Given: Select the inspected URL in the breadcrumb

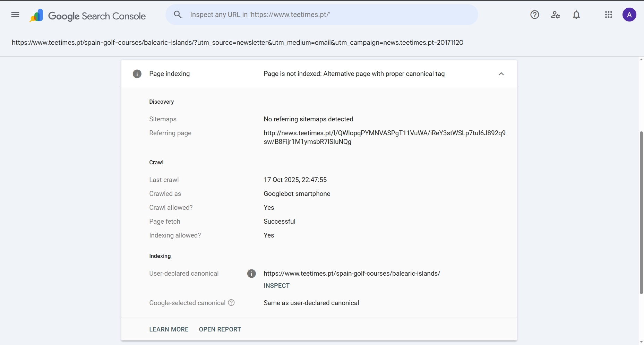Looking at the screenshot, I should (x=238, y=43).
